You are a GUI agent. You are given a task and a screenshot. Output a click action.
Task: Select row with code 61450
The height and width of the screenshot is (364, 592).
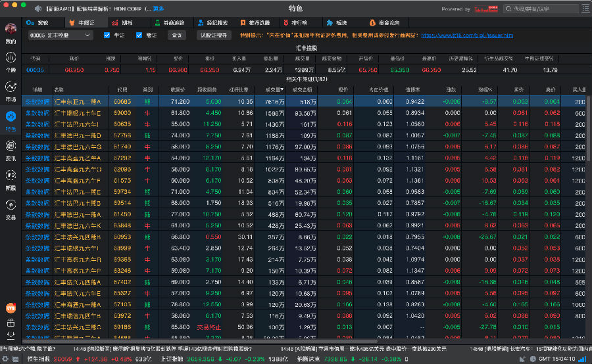[x=305, y=214]
